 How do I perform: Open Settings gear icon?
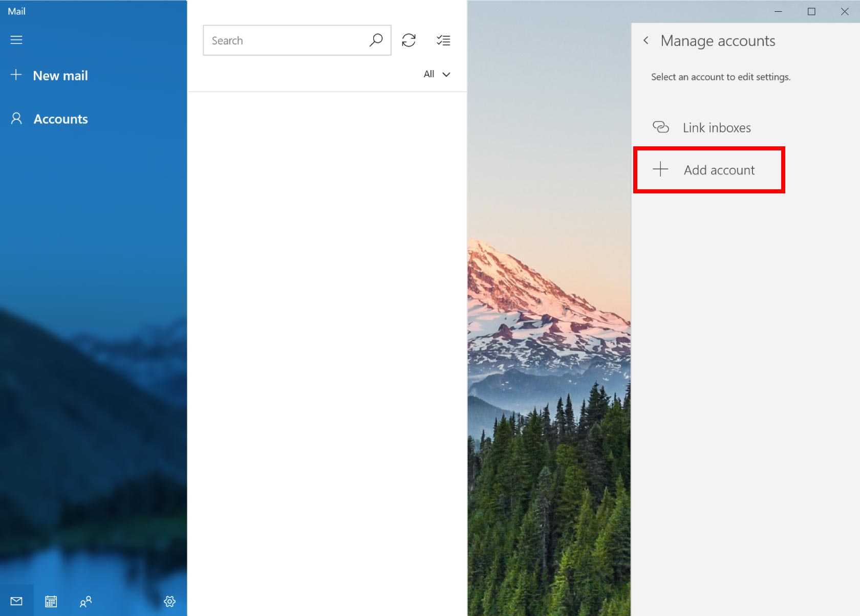169,601
